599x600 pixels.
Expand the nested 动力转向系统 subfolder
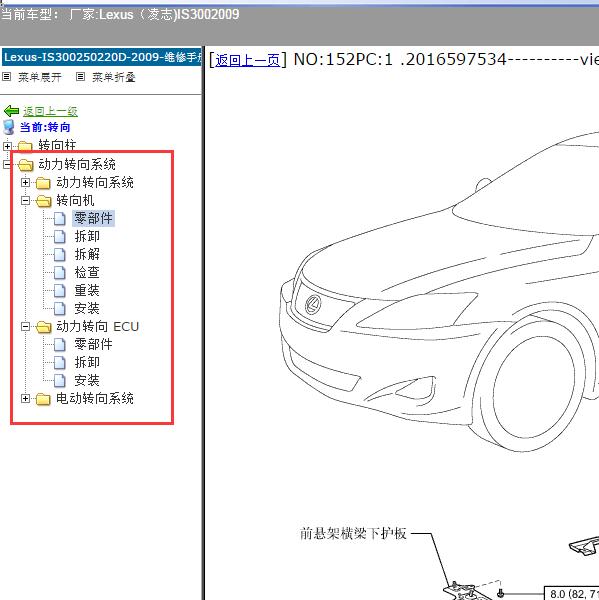coord(25,183)
